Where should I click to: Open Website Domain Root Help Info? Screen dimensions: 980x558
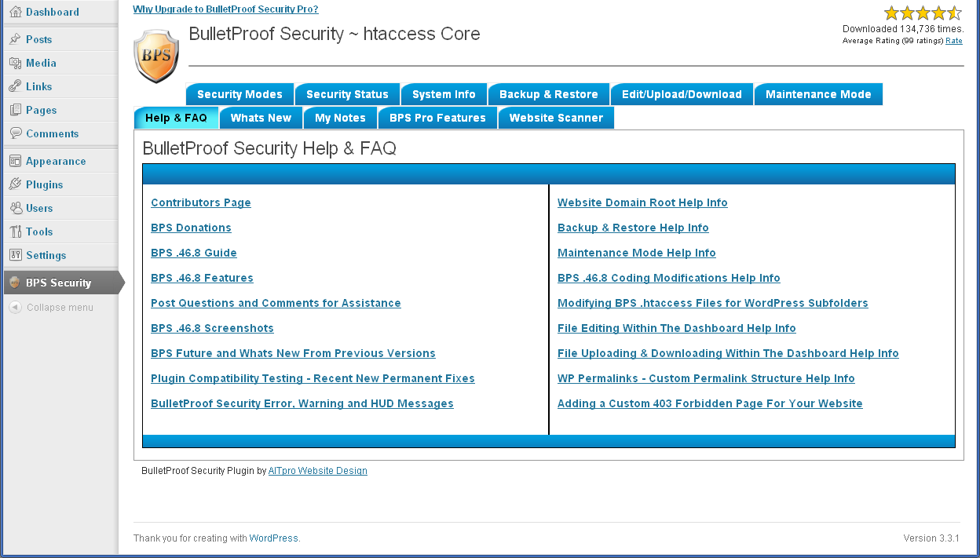point(642,202)
